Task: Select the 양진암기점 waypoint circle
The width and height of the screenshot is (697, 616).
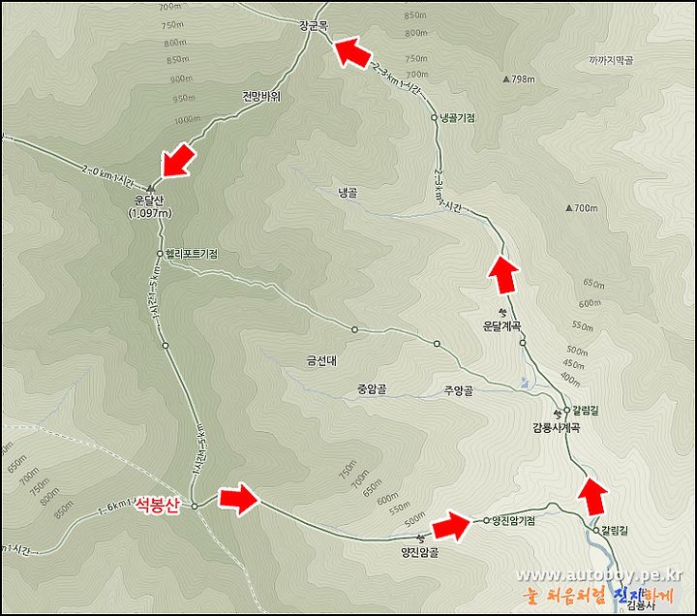Action: (486, 520)
